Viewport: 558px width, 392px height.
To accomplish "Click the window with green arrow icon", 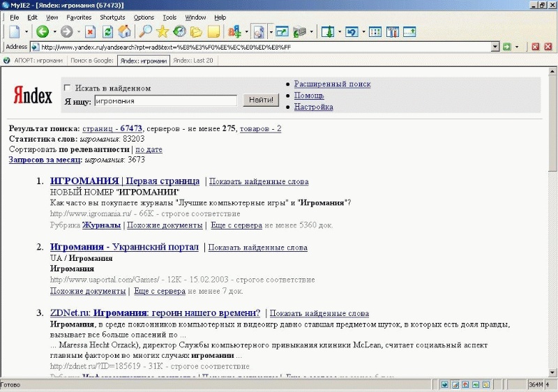I will click(x=282, y=32).
